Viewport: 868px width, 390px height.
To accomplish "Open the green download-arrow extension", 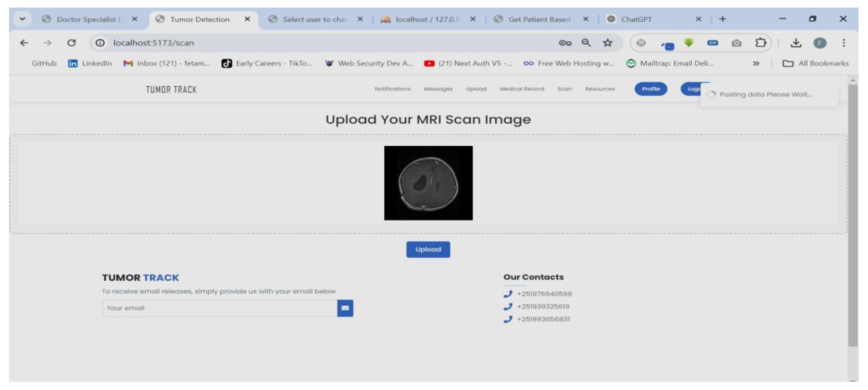I will click(x=689, y=43).
